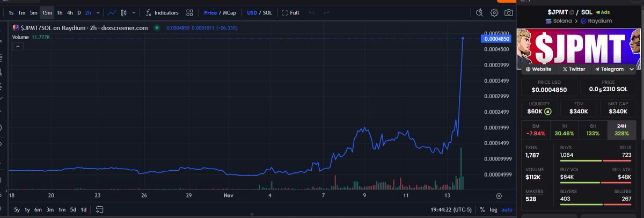The width and height of the screenshot is (644, 218).
Task: Select the 5m timeframe
Action: 34,12
